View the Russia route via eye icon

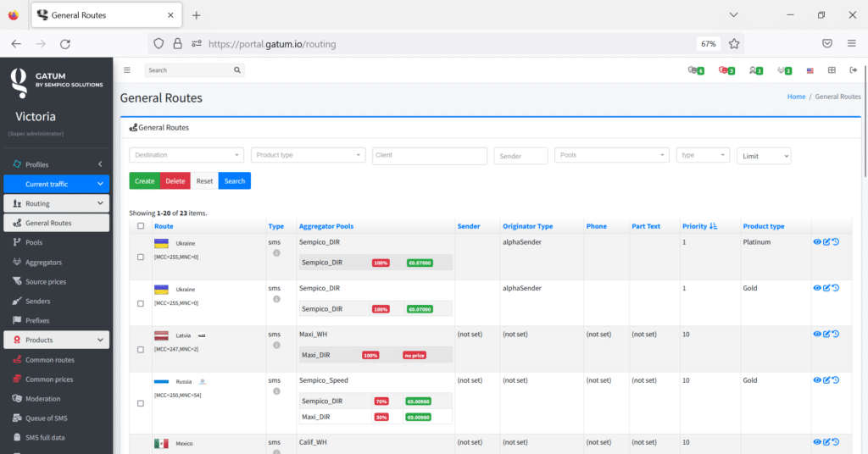click(x=817, y=380)
